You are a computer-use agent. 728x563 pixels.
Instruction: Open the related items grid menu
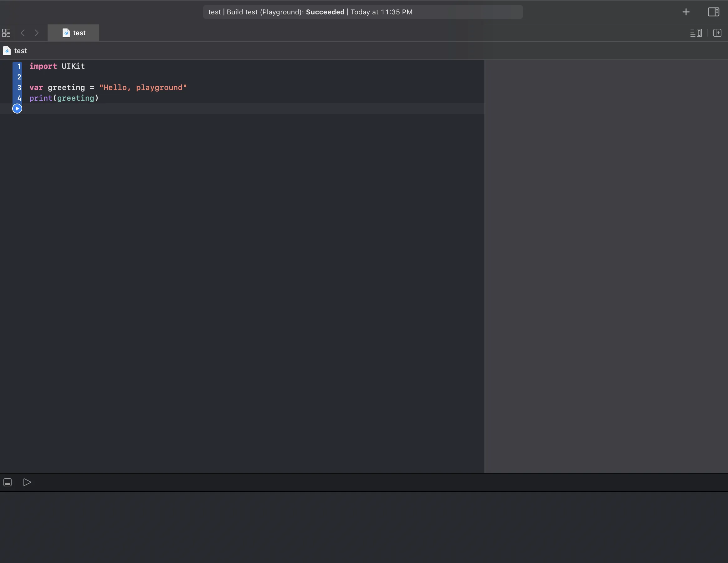(6, 33)
